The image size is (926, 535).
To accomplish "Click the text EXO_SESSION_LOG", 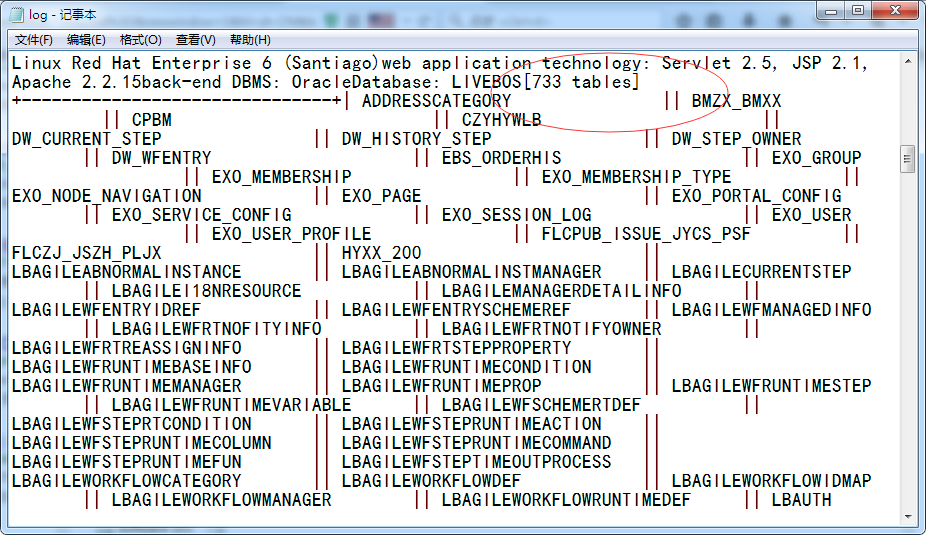I will 517,214.
